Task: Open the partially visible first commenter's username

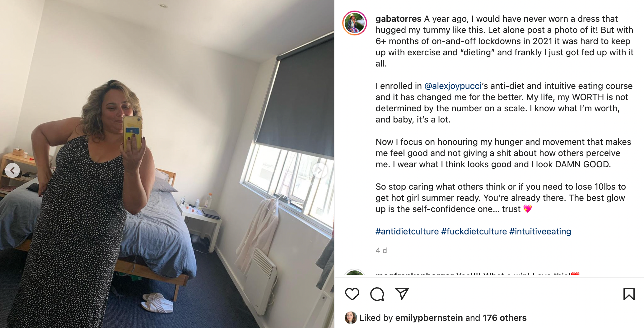Action: coord(414,275)
